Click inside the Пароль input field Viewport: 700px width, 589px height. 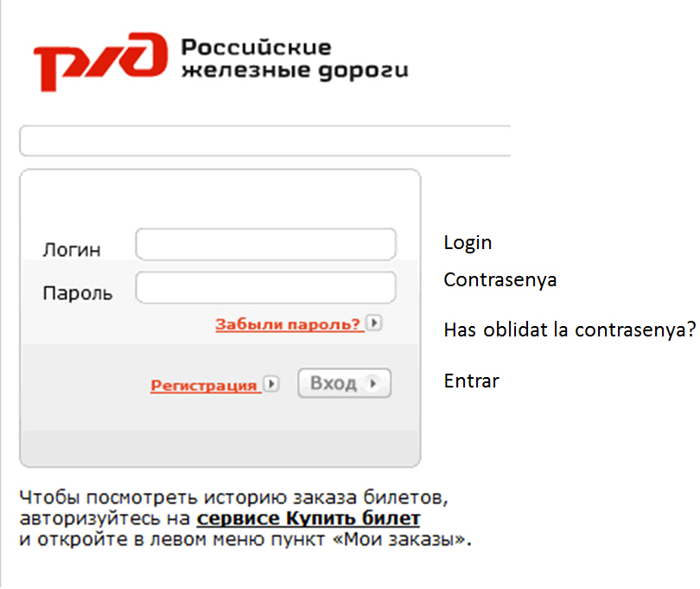(x=265, y=287)
